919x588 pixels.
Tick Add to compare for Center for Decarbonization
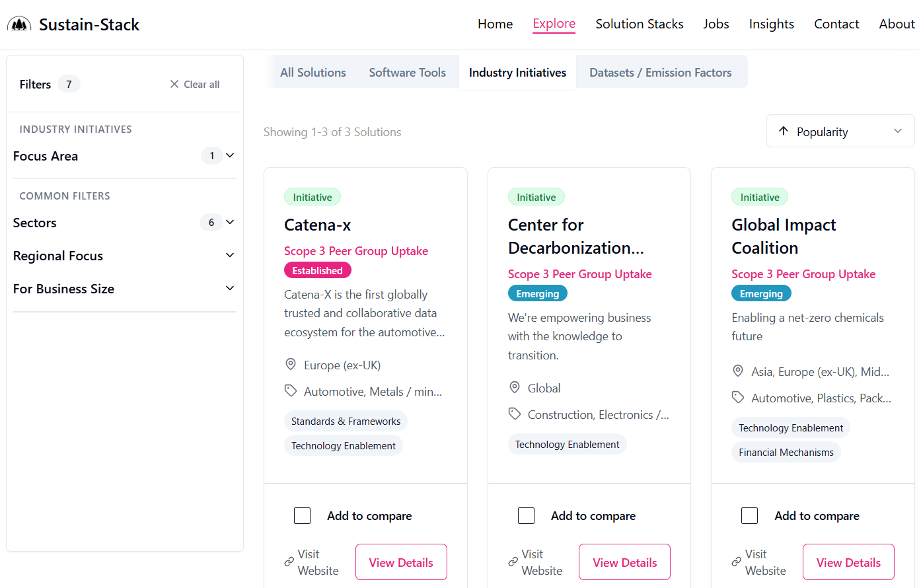point(526,515)
